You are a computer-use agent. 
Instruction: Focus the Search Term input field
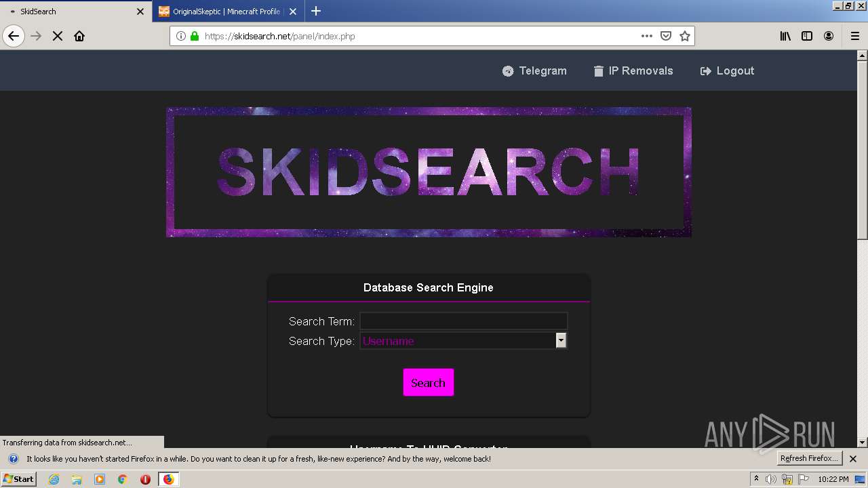(463, 321)
